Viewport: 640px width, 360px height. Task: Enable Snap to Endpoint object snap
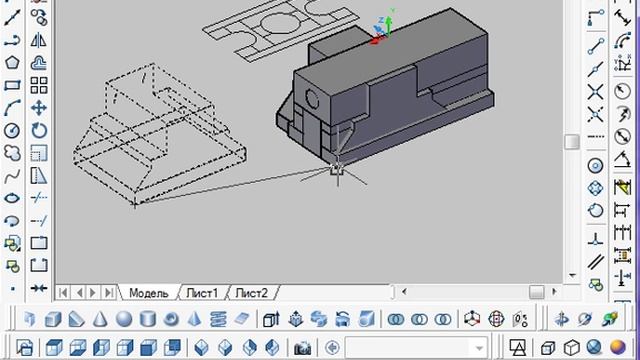click(596, 46)
